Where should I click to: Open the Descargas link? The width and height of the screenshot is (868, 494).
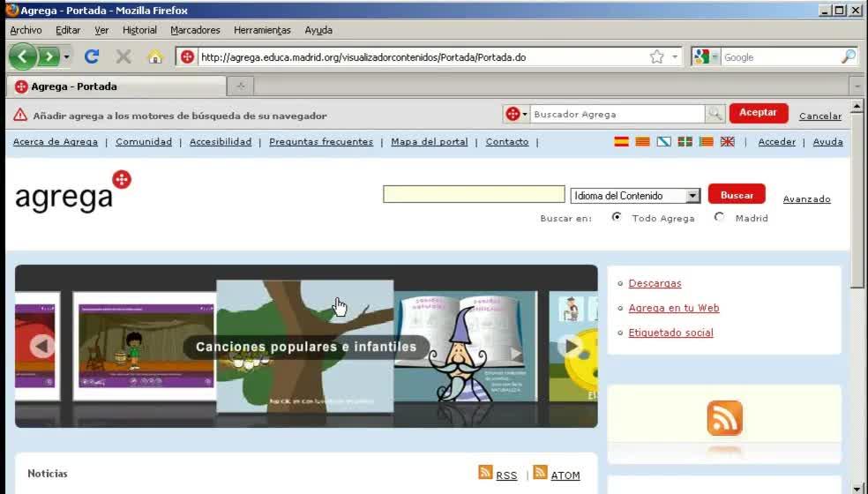[x=655, y=283]
